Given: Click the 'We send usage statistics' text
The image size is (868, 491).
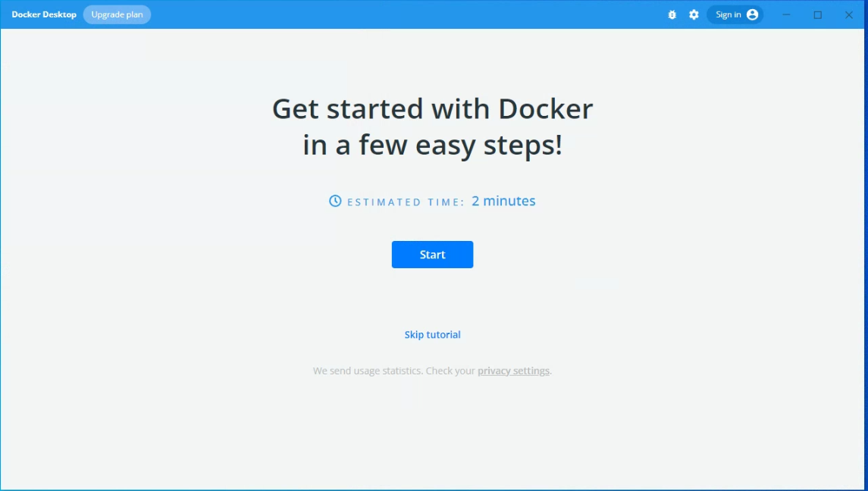Looking at the screenshot, I should (x=368, y=371).
